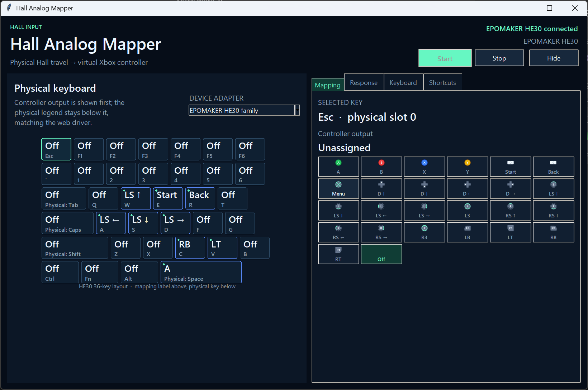
Task: Assign the controller Start button output
Action: pos(511,167)
